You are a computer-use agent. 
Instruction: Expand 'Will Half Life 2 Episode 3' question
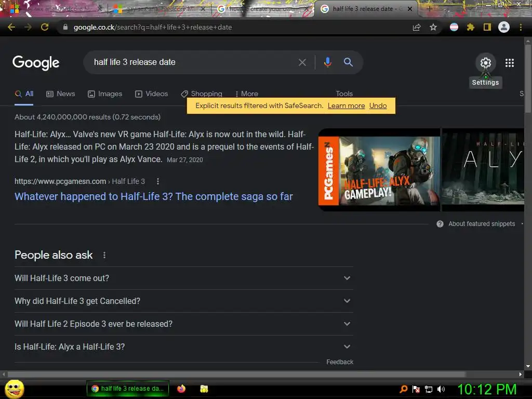pyautogui.click(x=184, y=324)
